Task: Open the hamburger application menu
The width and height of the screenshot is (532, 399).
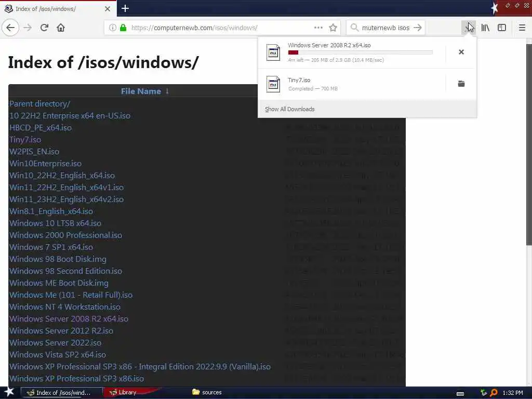Action: 522,28
